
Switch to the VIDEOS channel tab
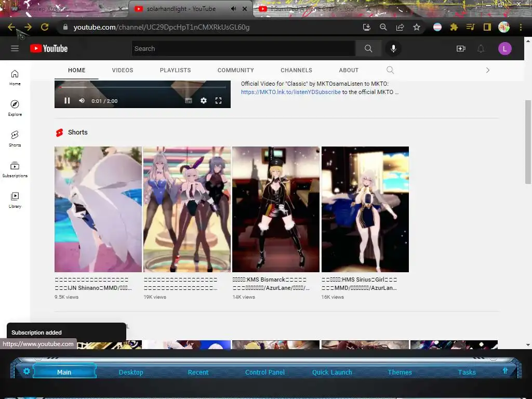pos(123,70)
